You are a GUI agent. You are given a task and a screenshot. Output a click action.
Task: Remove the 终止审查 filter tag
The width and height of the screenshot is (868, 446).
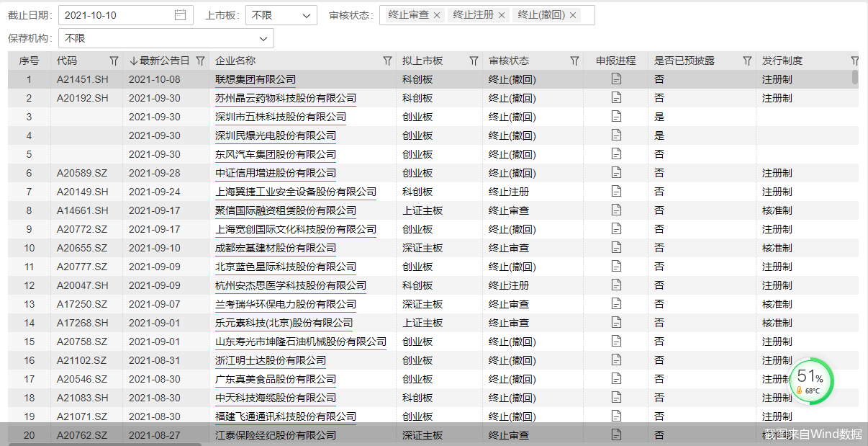click(436, 15)
